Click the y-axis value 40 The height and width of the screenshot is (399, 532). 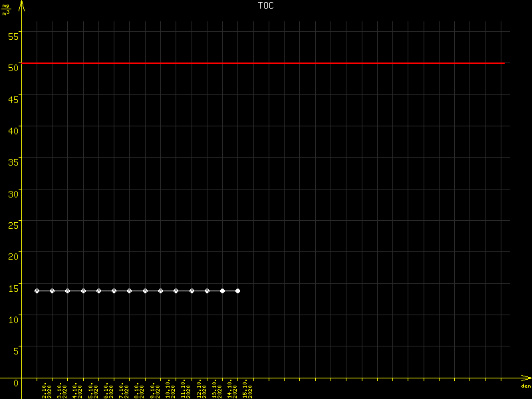[13, 130]
